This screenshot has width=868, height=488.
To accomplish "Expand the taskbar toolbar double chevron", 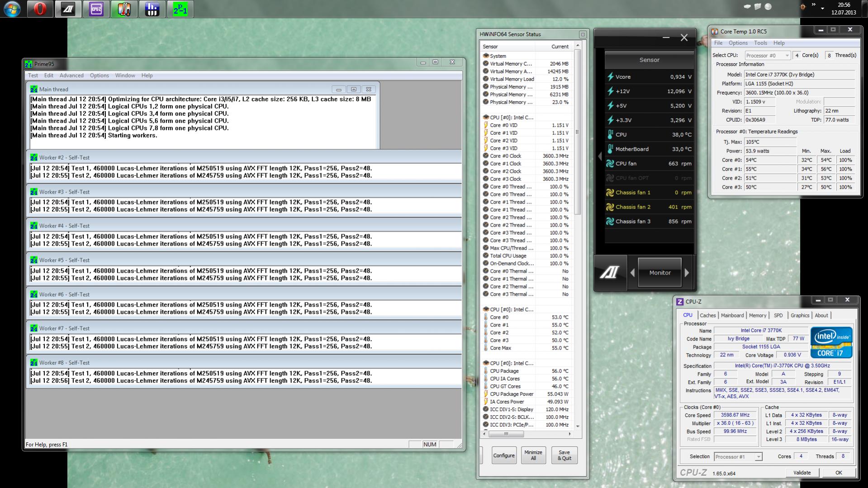I will [814, 5].
